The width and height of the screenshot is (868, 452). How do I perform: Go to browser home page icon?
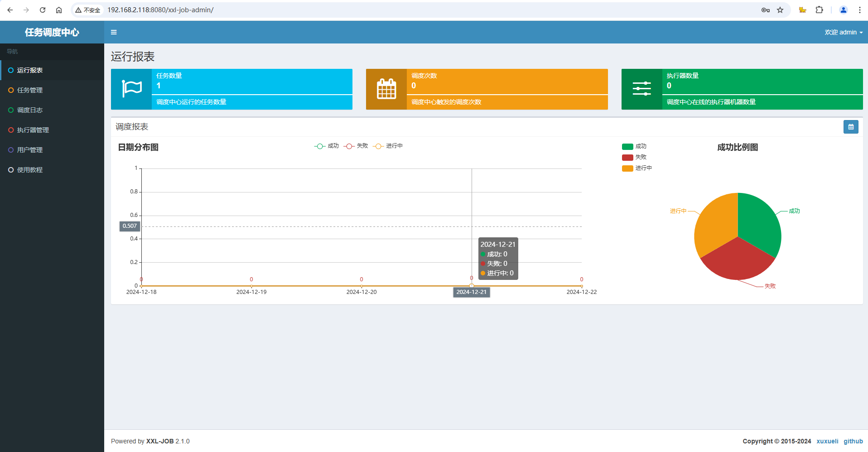coord(59,10)
